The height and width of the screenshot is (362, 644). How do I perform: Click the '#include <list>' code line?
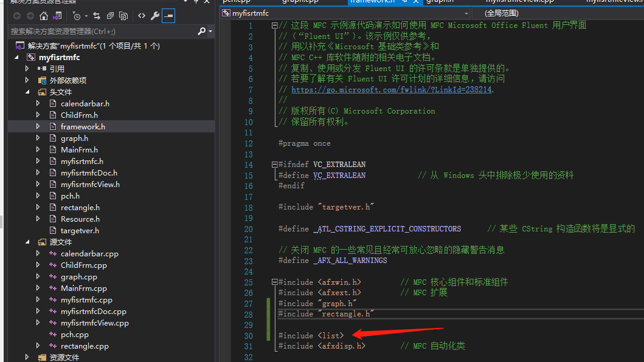311,336
